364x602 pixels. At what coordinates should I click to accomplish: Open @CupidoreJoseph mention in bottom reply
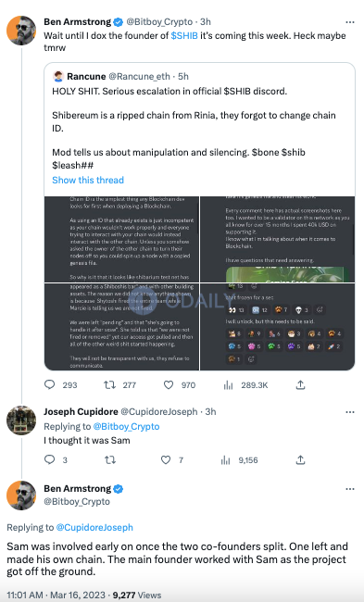click(94, 528)
